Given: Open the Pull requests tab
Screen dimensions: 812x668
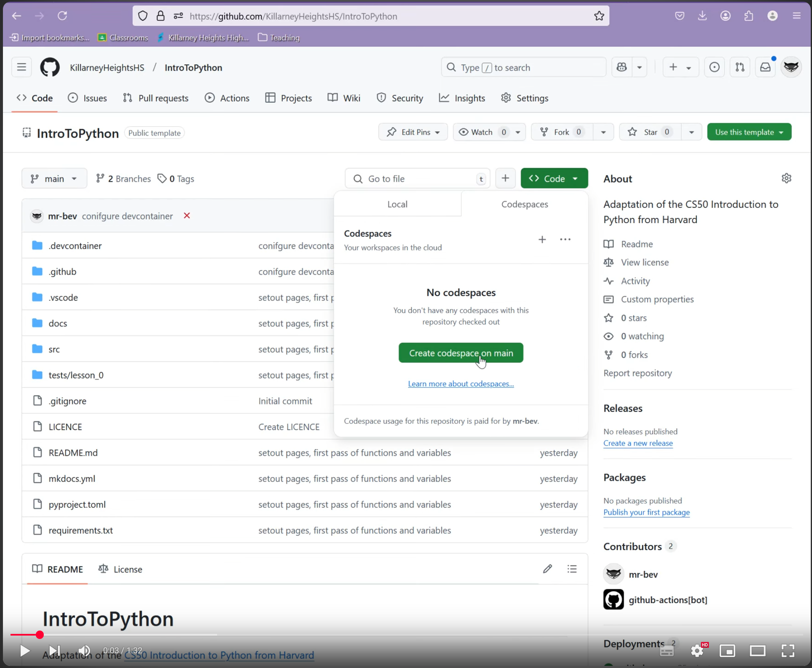Looking at the screenshot, I should tap(156, 98).
